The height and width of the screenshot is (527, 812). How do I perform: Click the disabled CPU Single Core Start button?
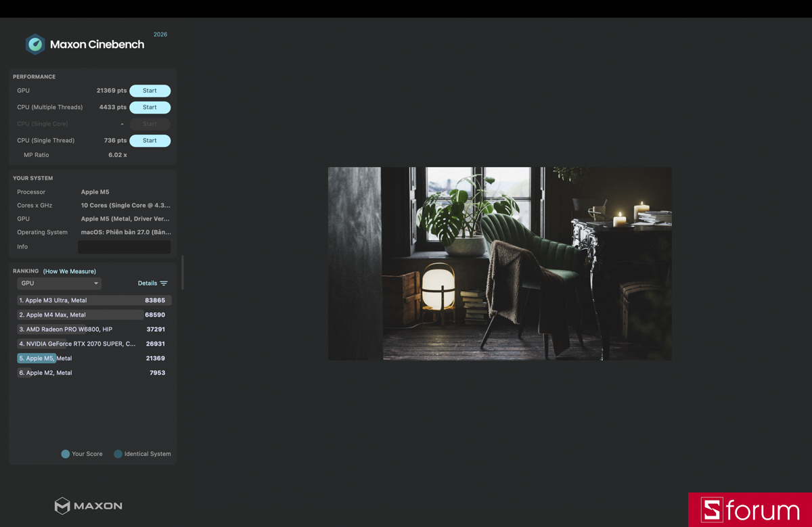click(x=150, y=124)
